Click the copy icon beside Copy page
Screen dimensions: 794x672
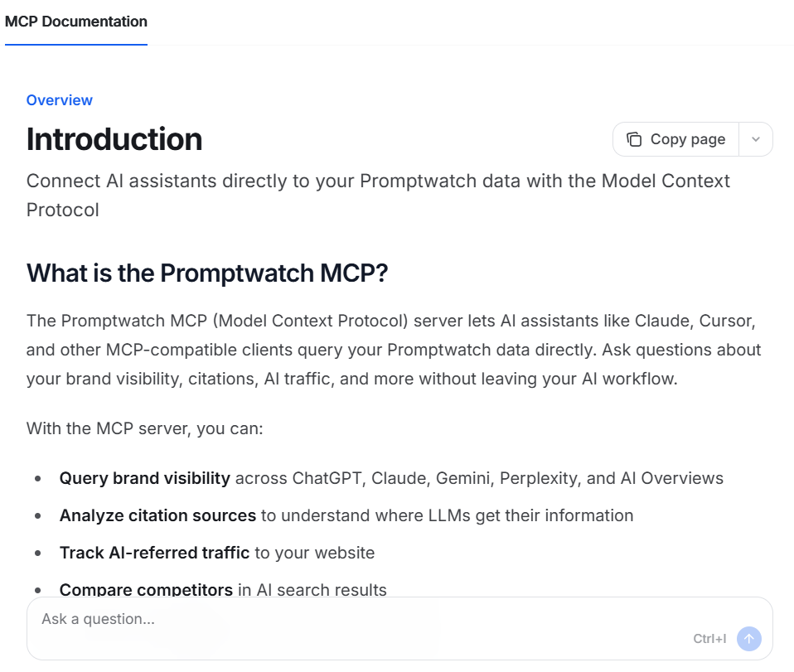click(x=633, y=138)
